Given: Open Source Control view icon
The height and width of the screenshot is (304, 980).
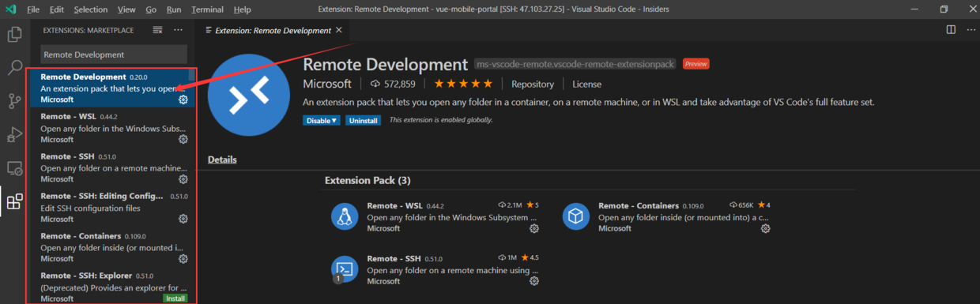Looking at the screenshot, I should tap(14, 101).
